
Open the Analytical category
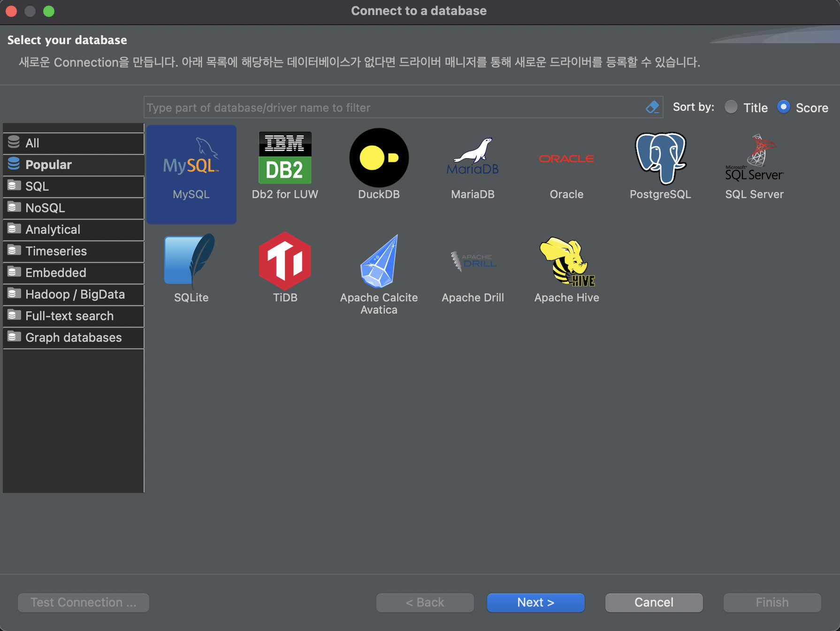pos(73,230)
